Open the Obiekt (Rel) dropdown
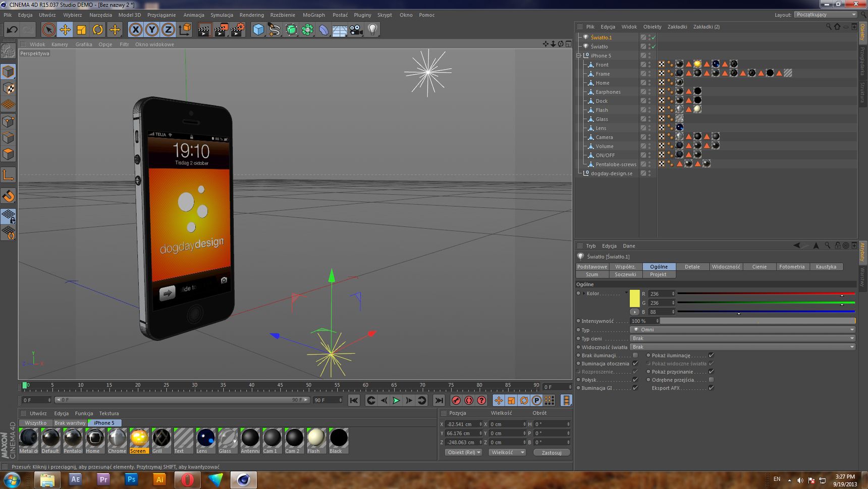 (x=463, y=452)
